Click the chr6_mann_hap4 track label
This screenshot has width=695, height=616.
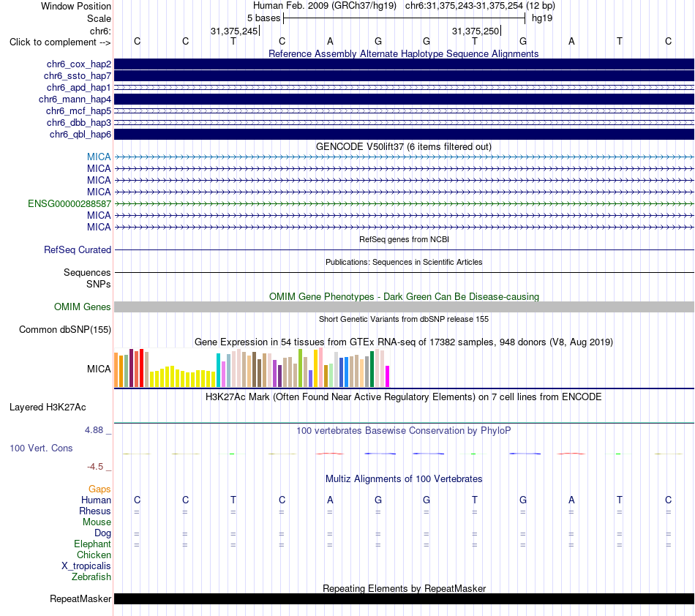point(75,99)
